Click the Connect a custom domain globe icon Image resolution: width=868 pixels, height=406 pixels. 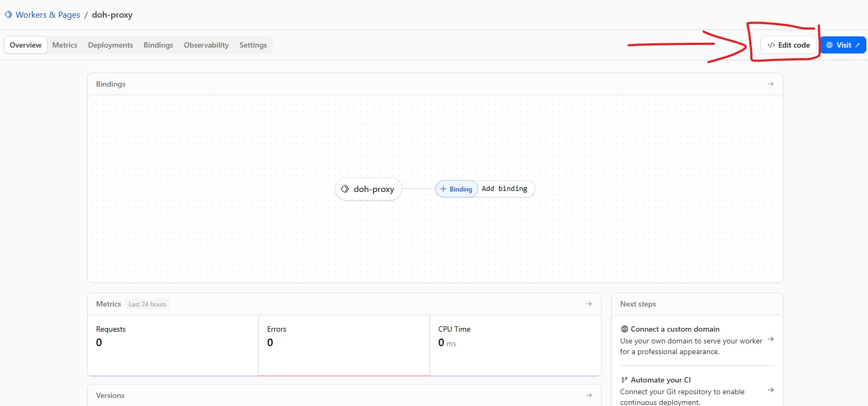coord(624,330)
